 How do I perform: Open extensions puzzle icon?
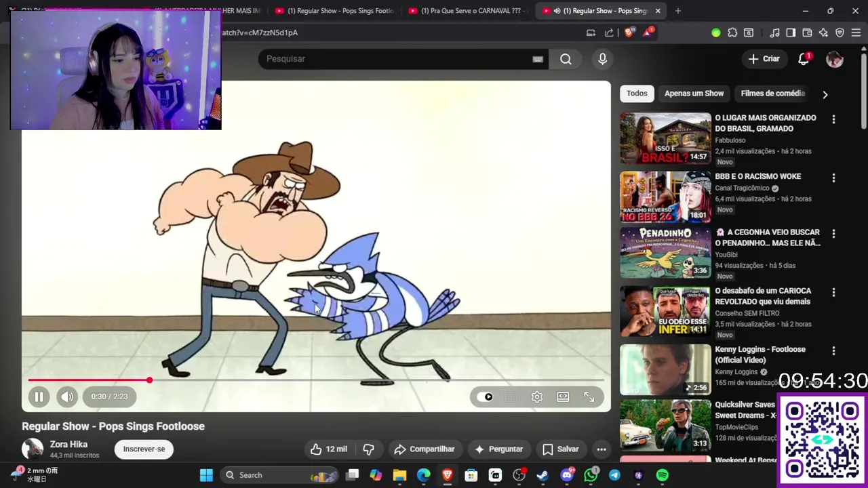732,33
